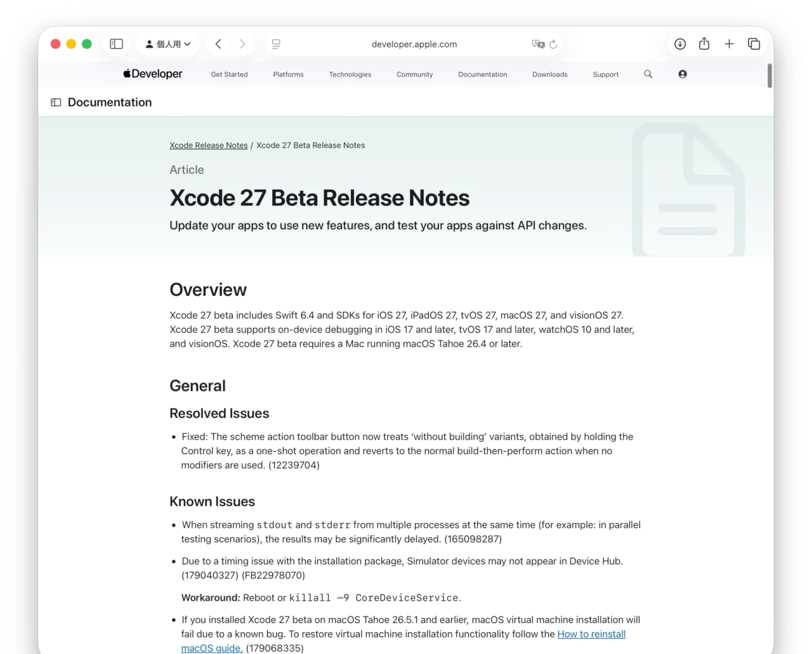Go forward to the next page
The width and height of the screenshot is (812, 654).
pos(242,44)
